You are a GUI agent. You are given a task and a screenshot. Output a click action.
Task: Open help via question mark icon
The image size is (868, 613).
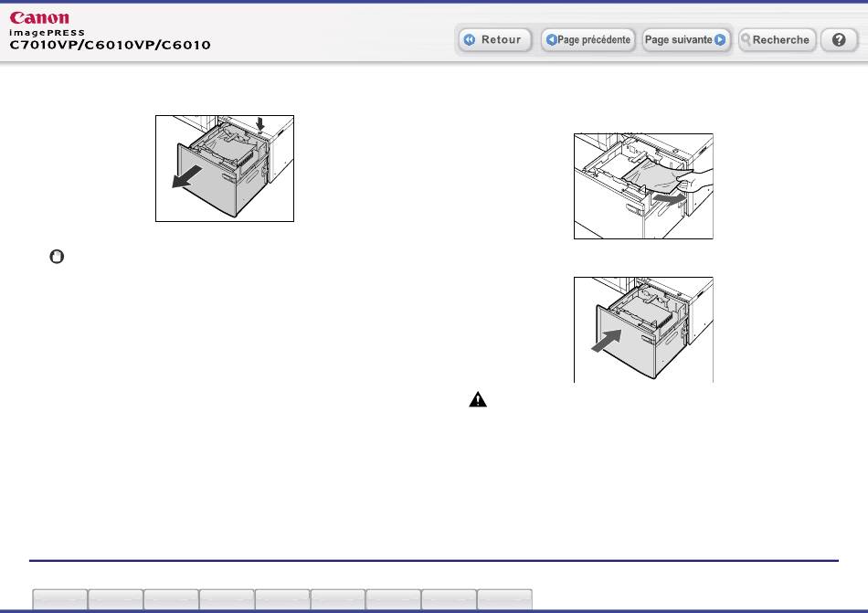[838, 40]
